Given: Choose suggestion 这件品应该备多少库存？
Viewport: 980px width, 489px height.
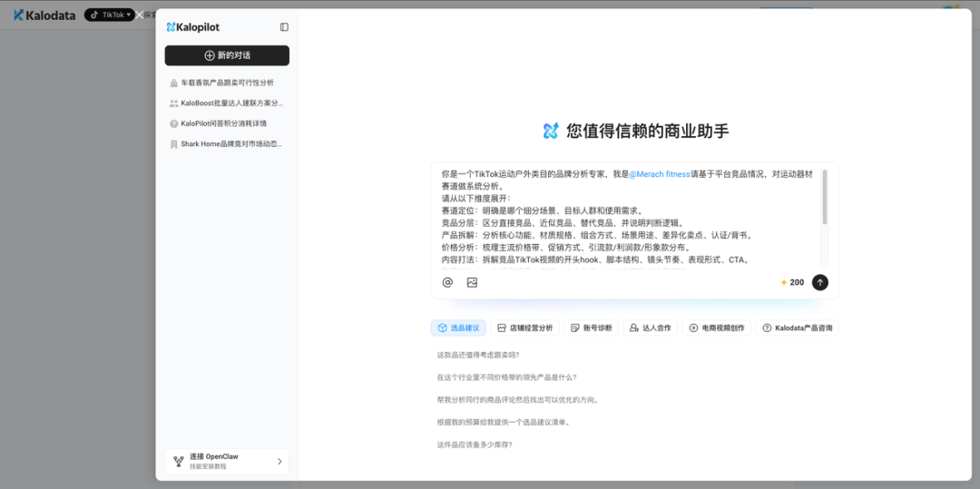Looking at the screenshot, I should (475, 445).
